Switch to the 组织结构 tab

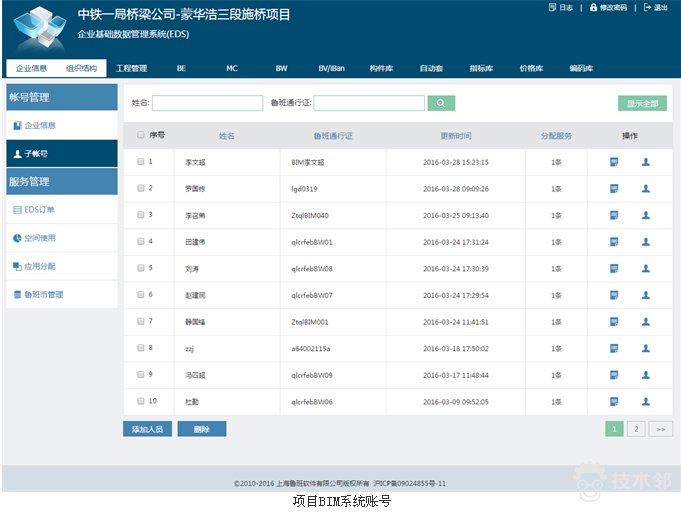(82, 69)
